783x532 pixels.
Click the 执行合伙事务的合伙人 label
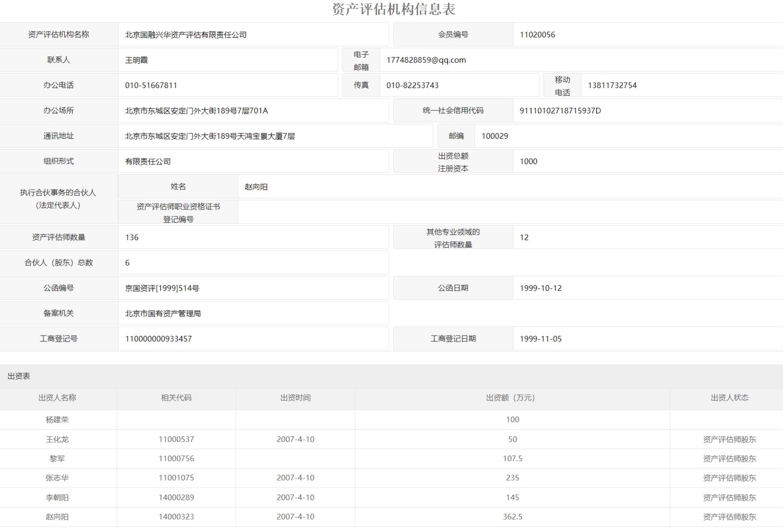tap(58, 193)
